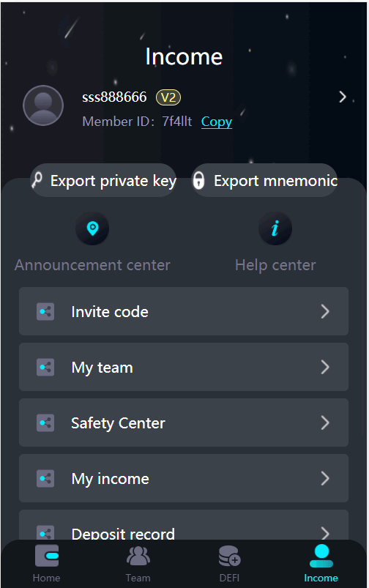Open the My income row chevron
The image size is (369, 588).
[x=325, y=478]
